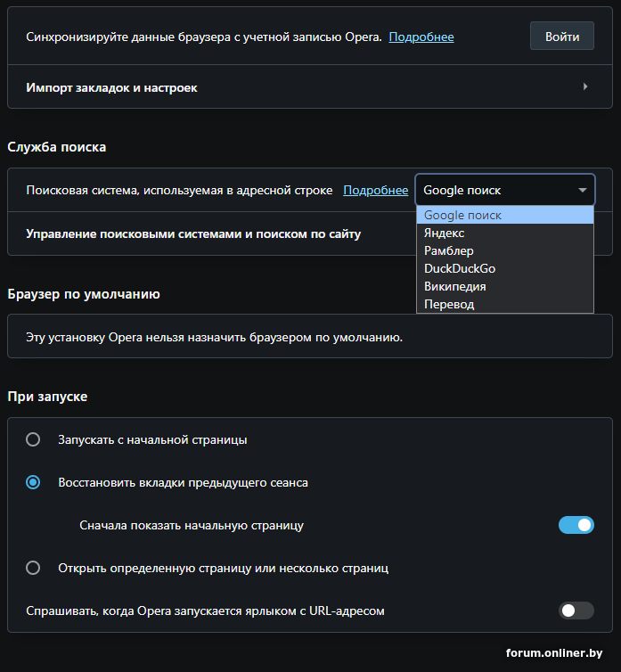
Task: Click the arrow beside Импорт закладок и настроек
Action: coord(585,86)
